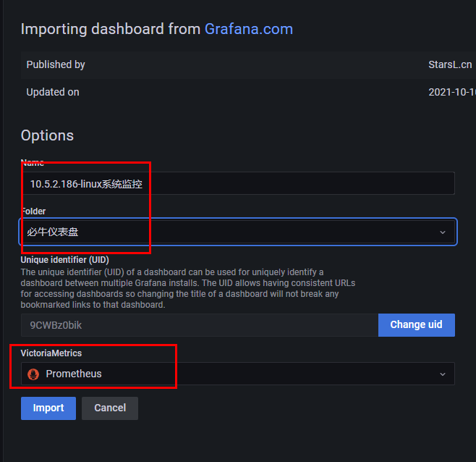Click the Cancel button

pos(110,408)
